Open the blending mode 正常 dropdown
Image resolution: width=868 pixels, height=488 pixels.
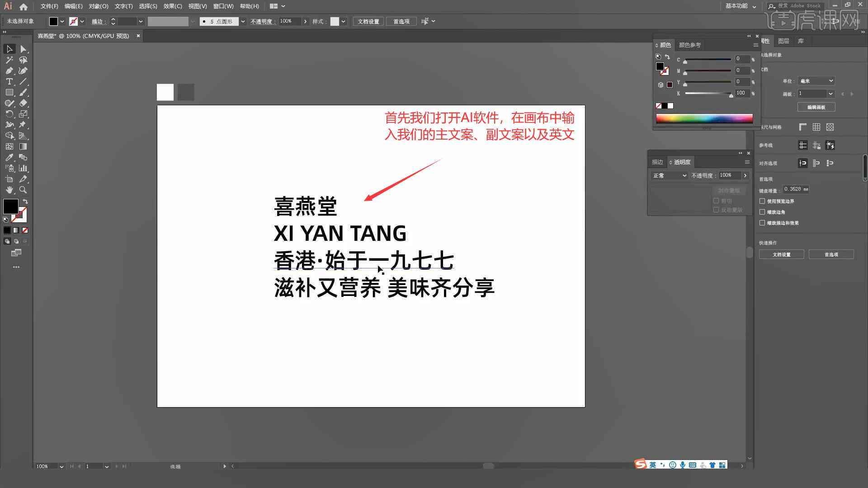[668, 174]
